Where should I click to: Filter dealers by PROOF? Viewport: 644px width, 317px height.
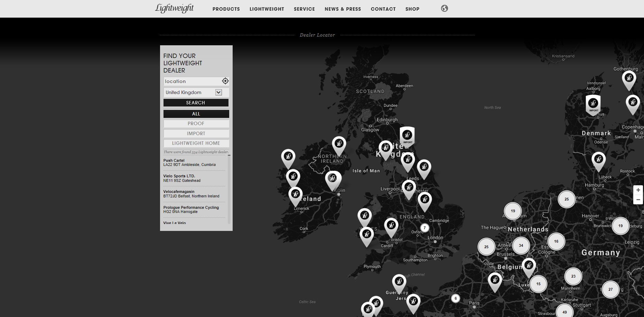(x=196, y=123)
